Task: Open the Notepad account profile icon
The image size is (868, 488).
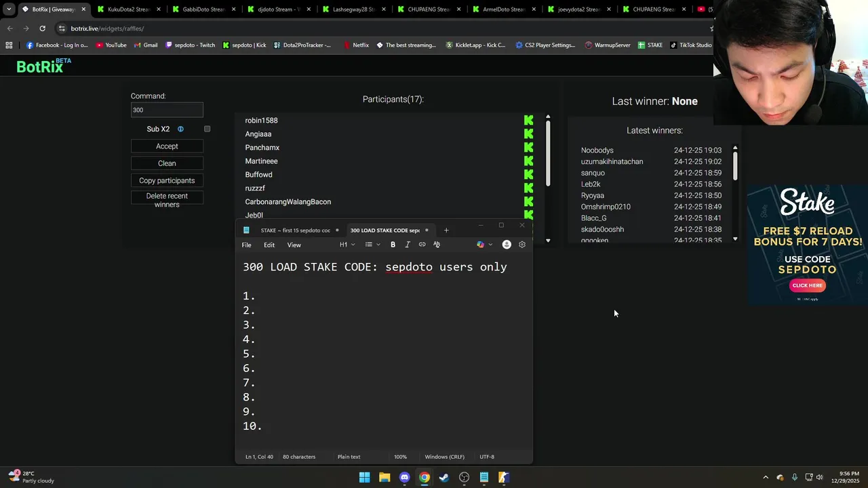Action: pyautogui.click(x=507, y=245)
